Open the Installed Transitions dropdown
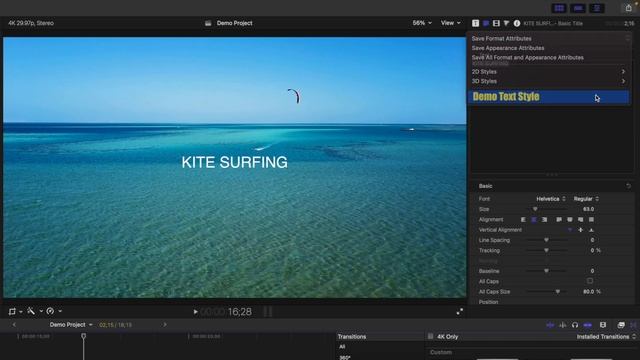 tap(606, 336)
